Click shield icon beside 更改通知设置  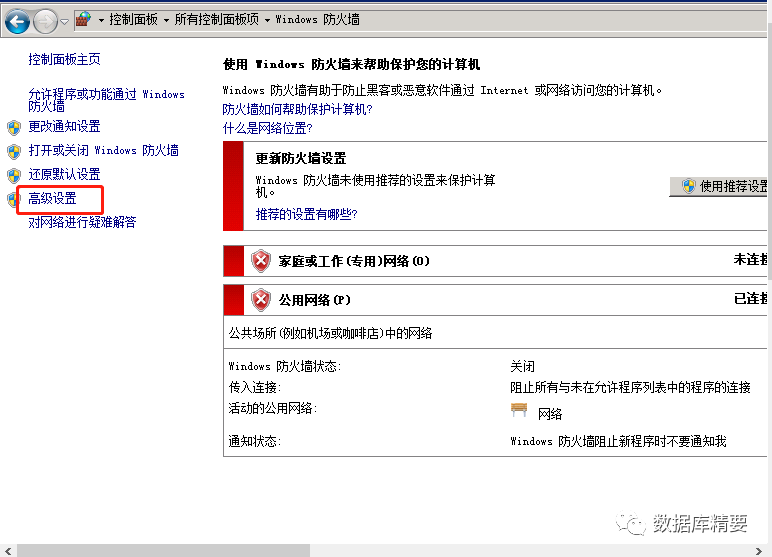tap(14, 128)
